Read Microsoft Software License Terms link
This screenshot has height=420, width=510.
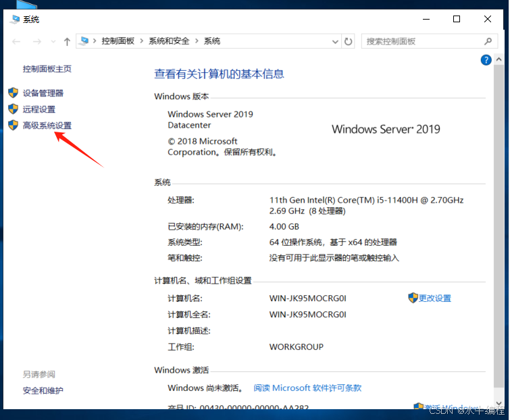[307, 388]
